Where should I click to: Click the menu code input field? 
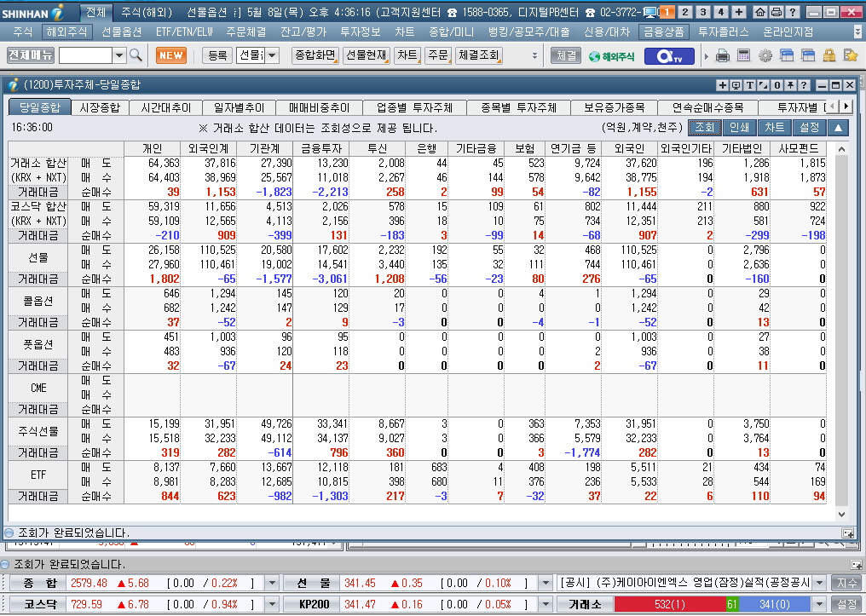click(85, 55)
